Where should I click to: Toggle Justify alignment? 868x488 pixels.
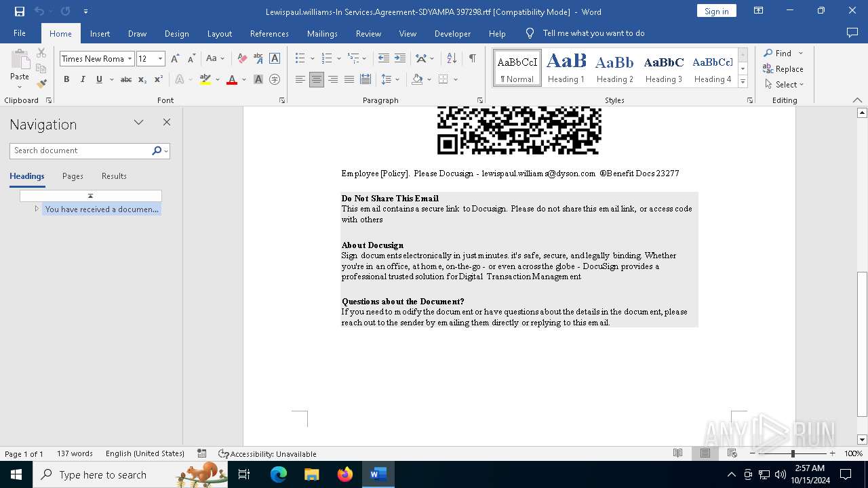pos(349,79)
